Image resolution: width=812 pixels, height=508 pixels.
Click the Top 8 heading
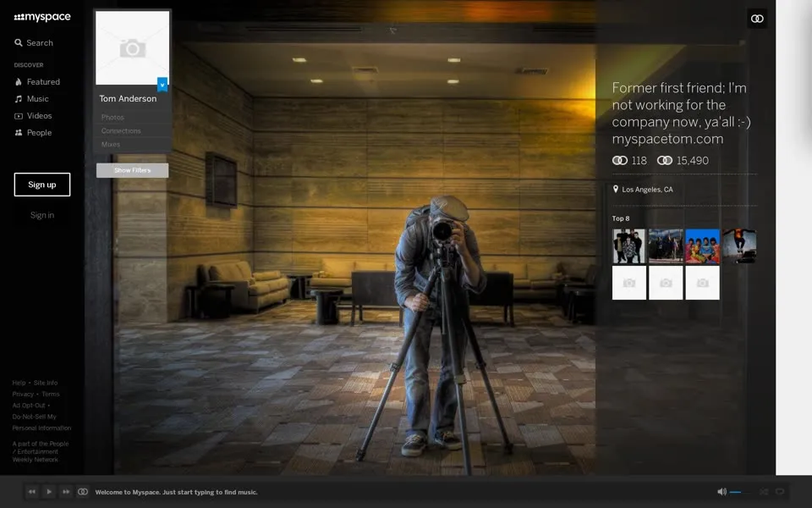coord(621,218)
